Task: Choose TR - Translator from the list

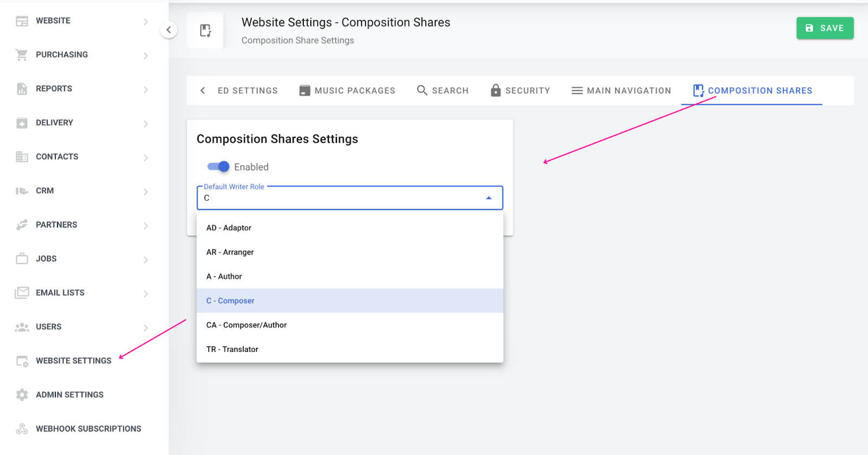Action: [232, 350]
